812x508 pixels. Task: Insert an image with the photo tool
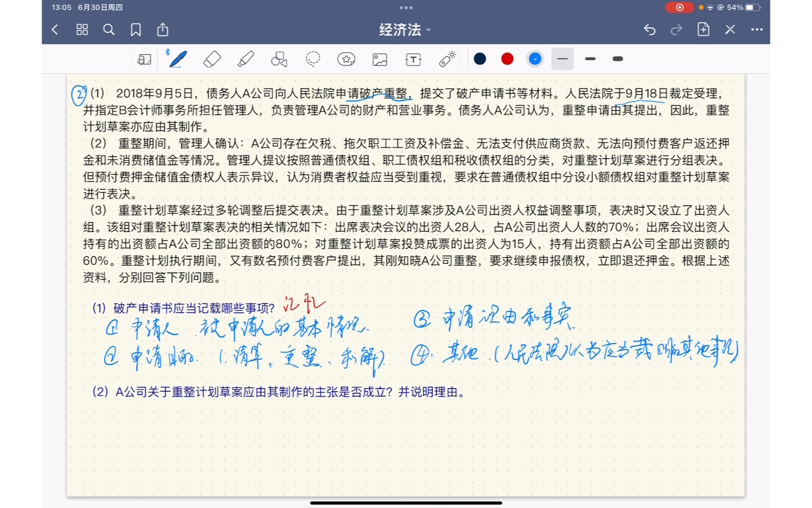point(380,59)
